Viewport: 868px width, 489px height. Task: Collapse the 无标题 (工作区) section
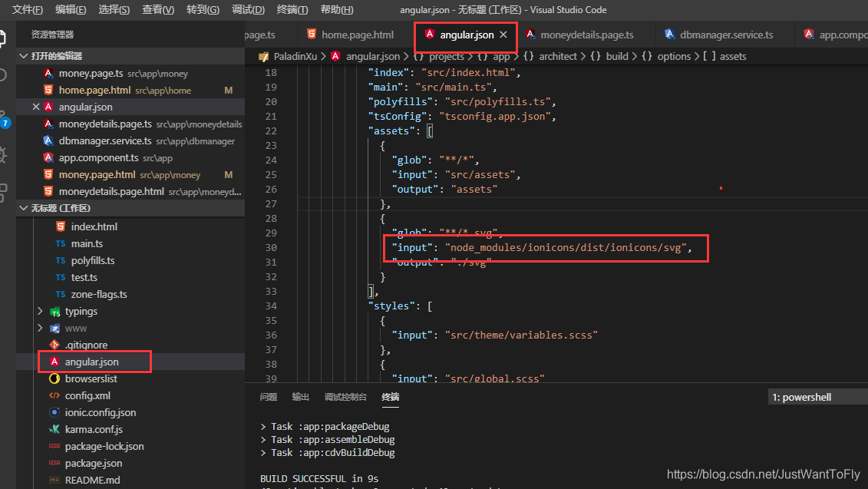click(23, 208)
